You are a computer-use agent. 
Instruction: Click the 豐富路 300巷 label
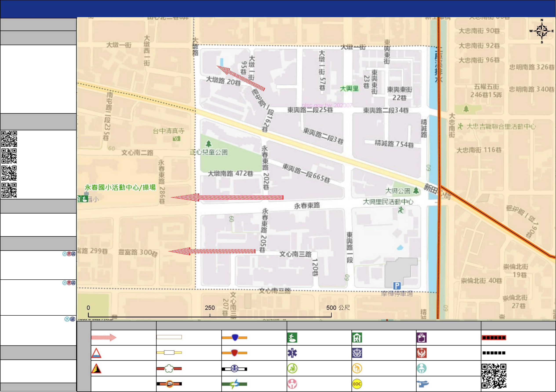pyautogui.click(x=138, y=253)
